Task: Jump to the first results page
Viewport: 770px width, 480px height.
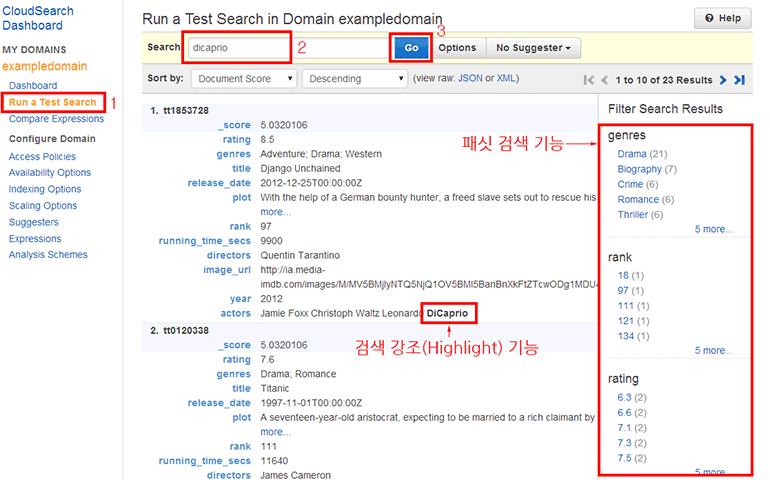Action: [x=588, y=79]
